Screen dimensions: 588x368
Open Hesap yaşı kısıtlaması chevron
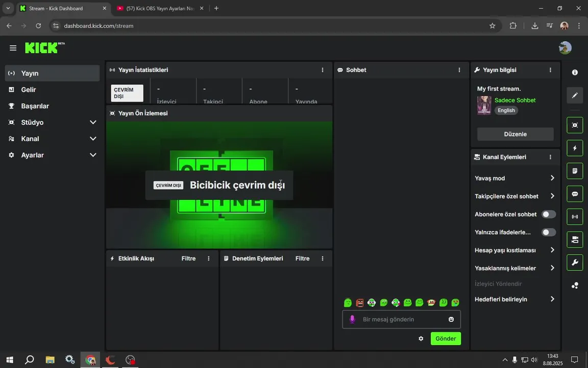point(552,250)
